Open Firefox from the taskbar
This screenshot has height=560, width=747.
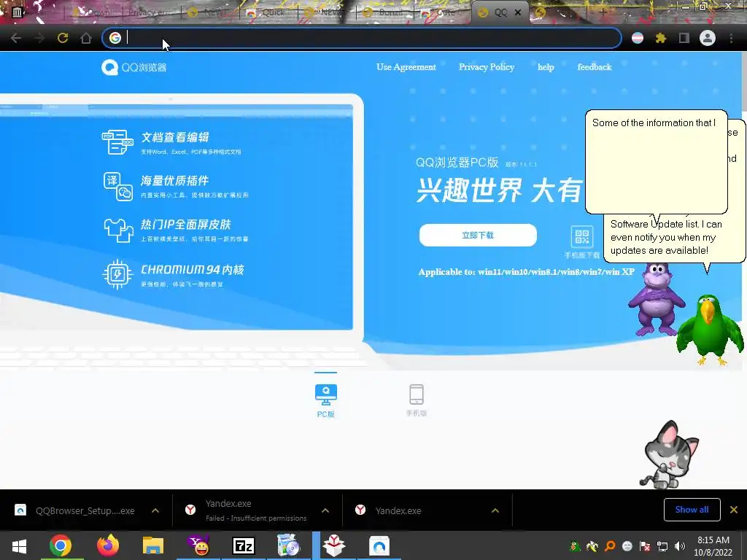(x=108, y=545)
